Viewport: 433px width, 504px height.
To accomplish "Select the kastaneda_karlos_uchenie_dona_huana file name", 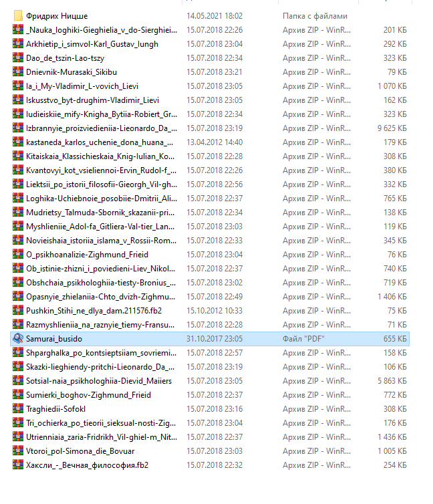I will pos(100,142).
